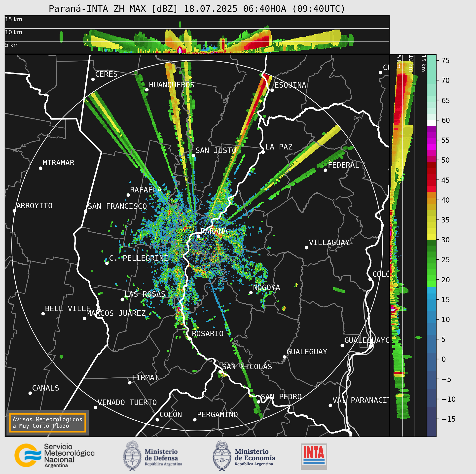Click the ESQUINA city label
The image size is (476, 474).
tap(290, 85)
